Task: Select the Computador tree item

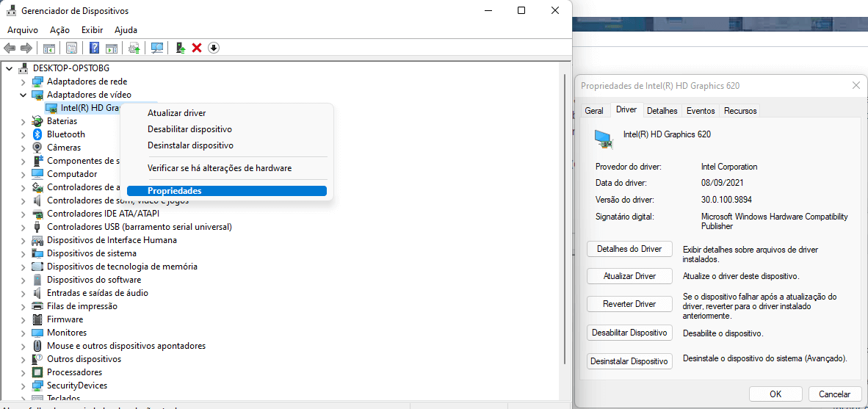Action: [72, 174]
